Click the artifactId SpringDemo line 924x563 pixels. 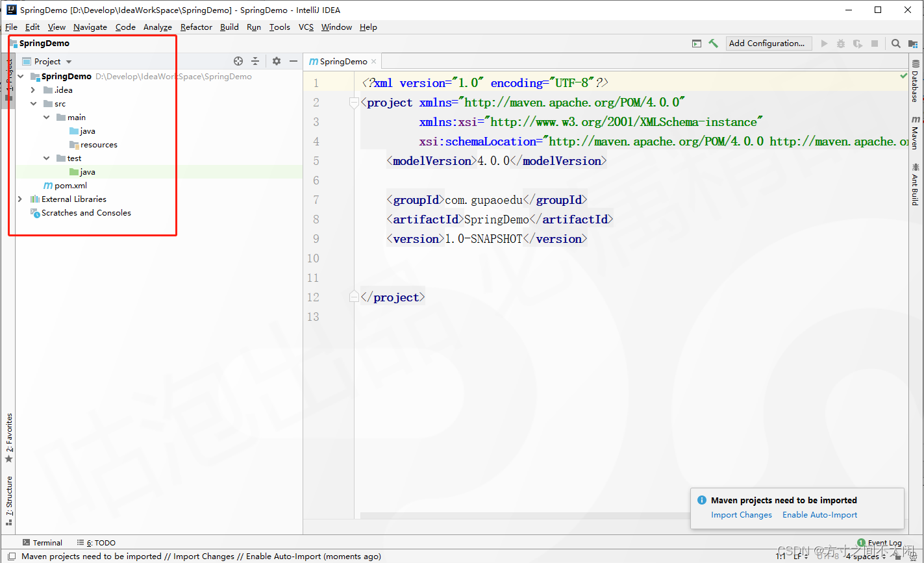click(x=499, y=219)
